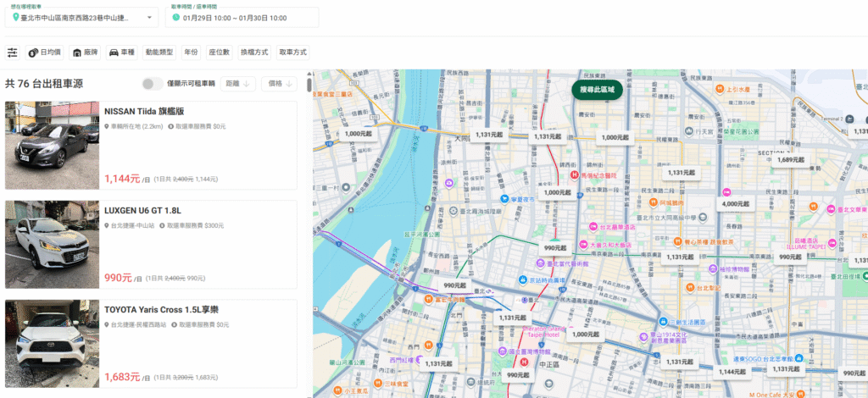Select the 4,000元起 map price marker
868x398 pixels.
(x=734, y=204)
